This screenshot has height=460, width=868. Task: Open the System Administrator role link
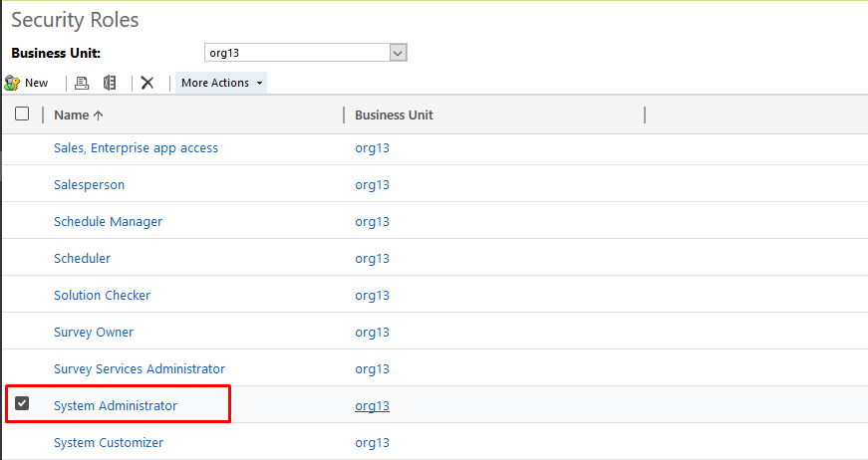point(116,405)
